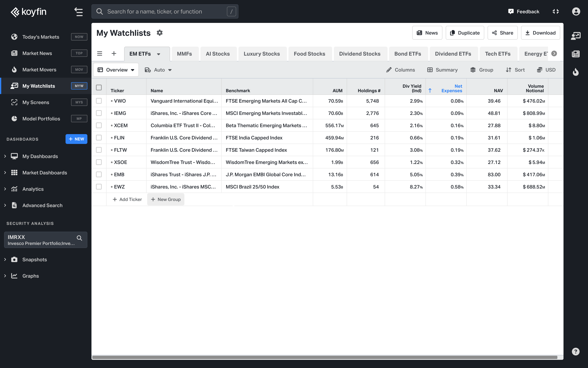Click the Feedback button
The width and height of the screenshot is (588, 368).
[524, 11]
